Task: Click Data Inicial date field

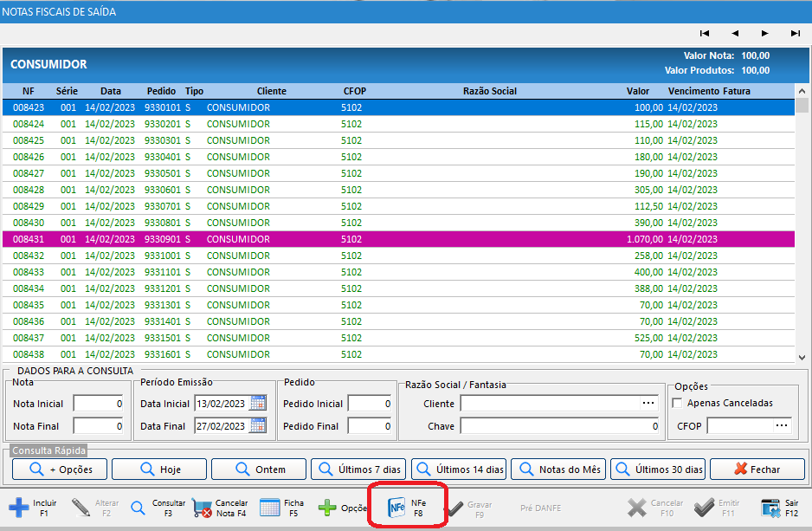Action: 222,404
